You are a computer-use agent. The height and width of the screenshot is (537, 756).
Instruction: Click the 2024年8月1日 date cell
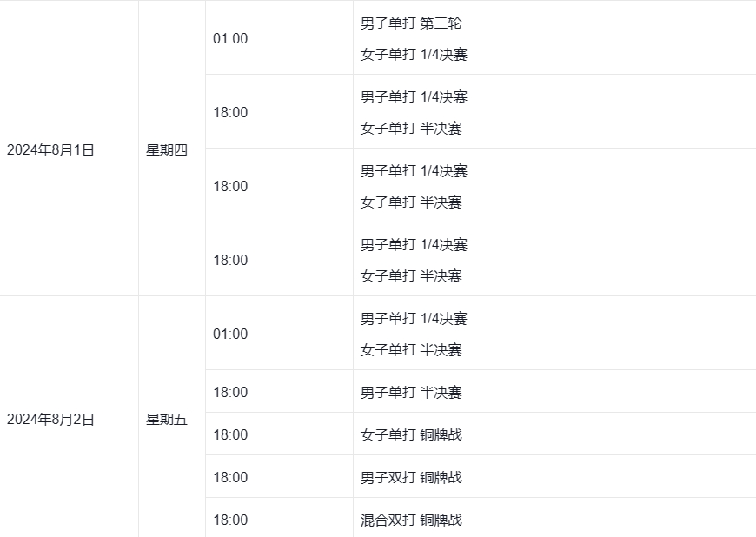pos(50,149)
